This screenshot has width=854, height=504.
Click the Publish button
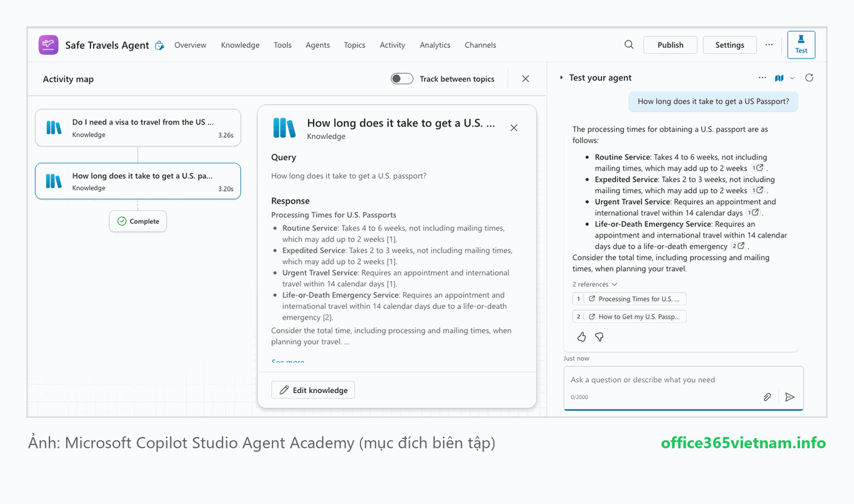point(670,44)
